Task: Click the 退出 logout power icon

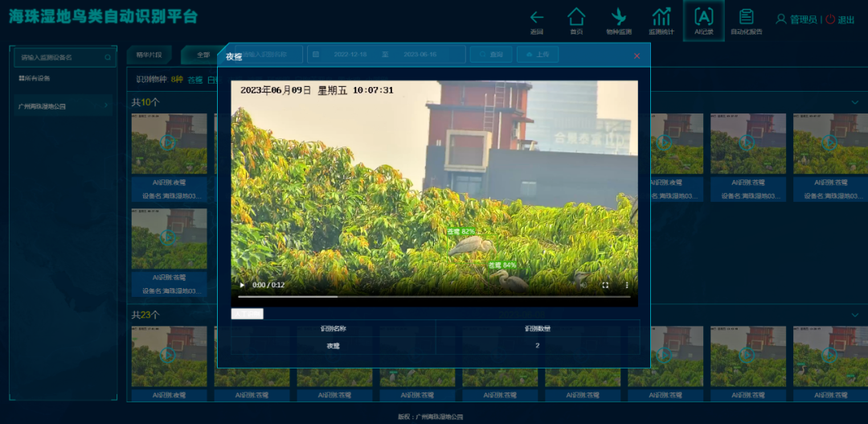Action: point(831,19)
